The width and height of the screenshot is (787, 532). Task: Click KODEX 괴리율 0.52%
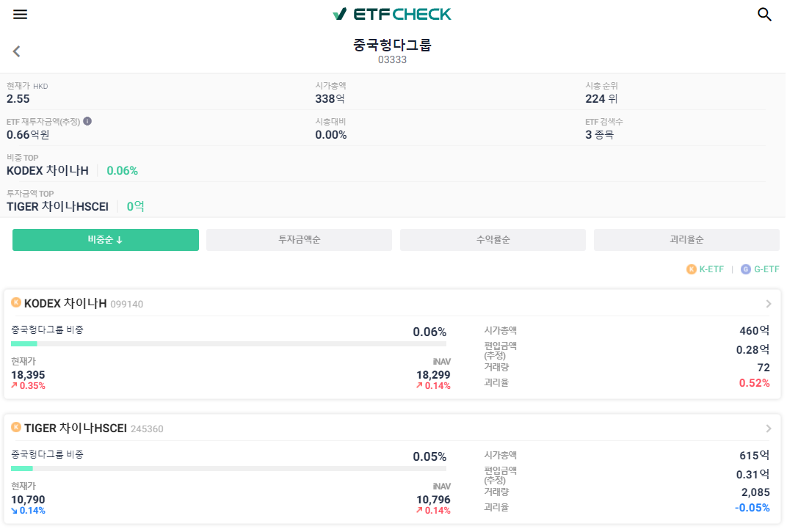(x=755, y=383)
